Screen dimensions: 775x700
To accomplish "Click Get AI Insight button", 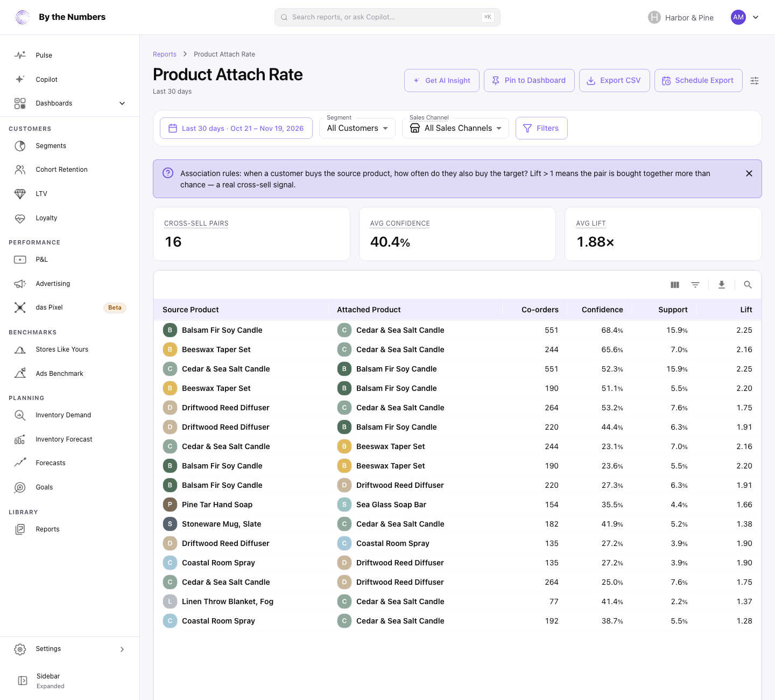I will [x=442, y=81].
